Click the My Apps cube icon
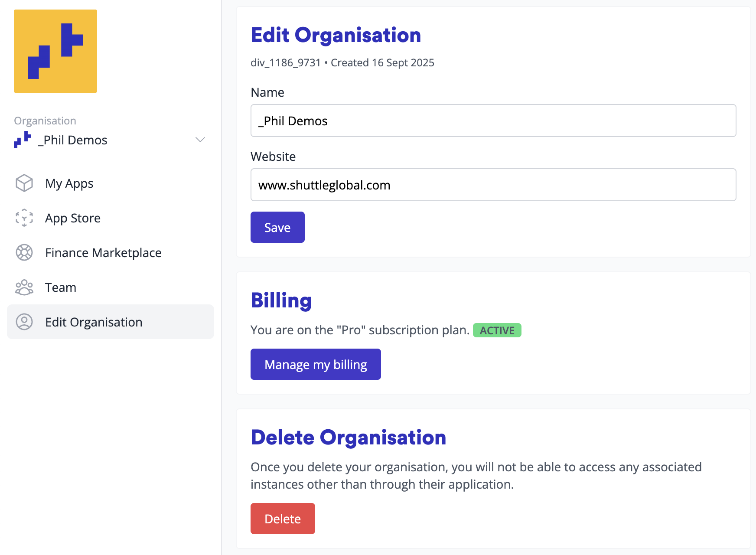The height and width of the screenshot is (555, 756). [24, 183]
